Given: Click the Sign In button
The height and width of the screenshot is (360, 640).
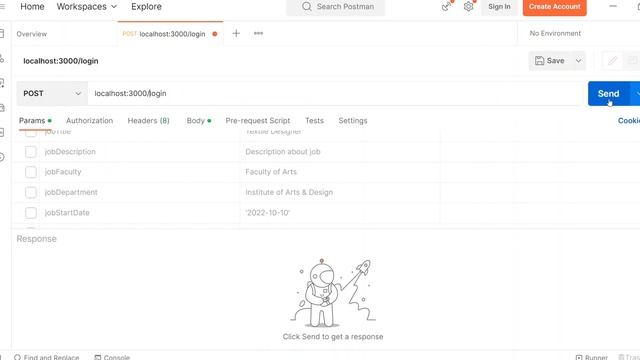Looking at the screenshot, I should click(499, 7).
